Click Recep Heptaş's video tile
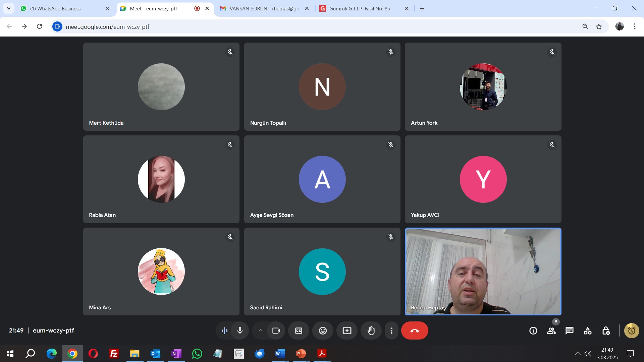Viewport: 644px width, 362px height. point(483,271)
